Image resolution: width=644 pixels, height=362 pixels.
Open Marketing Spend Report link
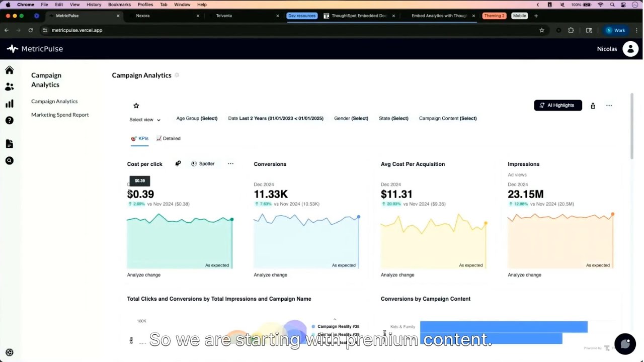[x=60, y=115]
